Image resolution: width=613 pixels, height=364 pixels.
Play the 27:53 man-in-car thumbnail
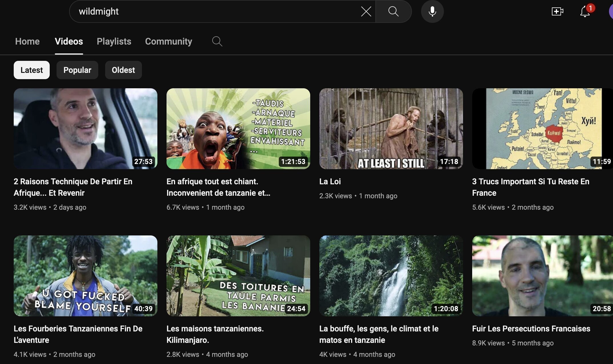[x=85, y=129]
